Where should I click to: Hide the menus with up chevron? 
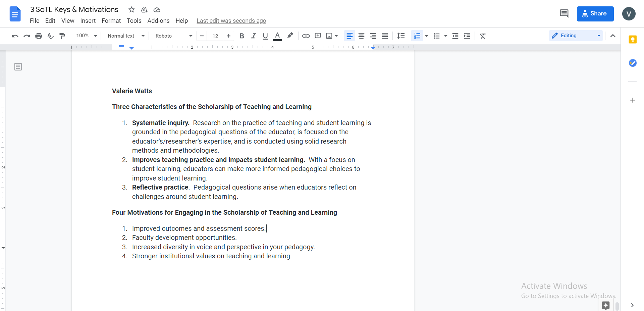tap(613, 36)
